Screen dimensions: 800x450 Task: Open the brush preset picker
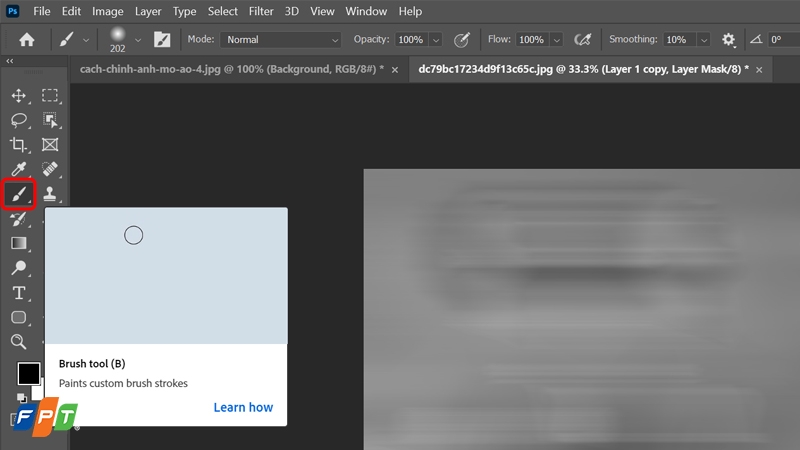click(138, 40)
